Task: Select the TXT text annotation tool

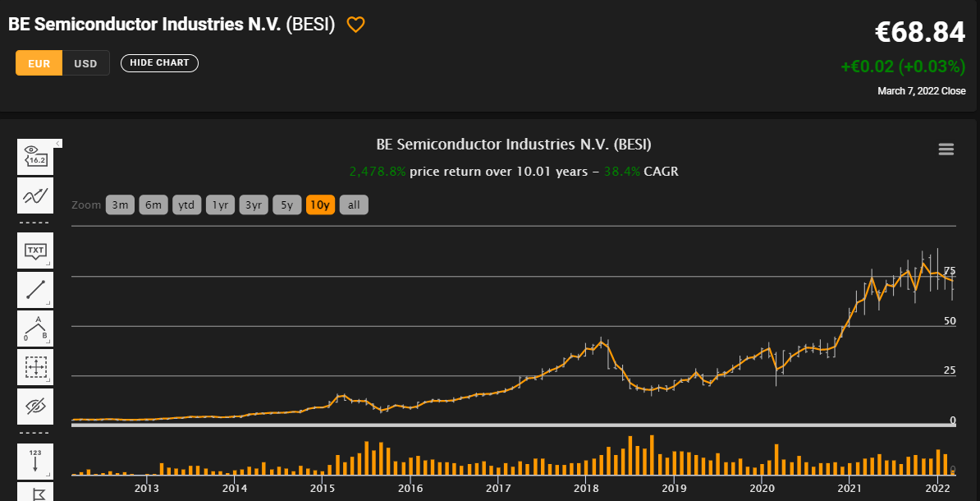Action: click(35, 250)
